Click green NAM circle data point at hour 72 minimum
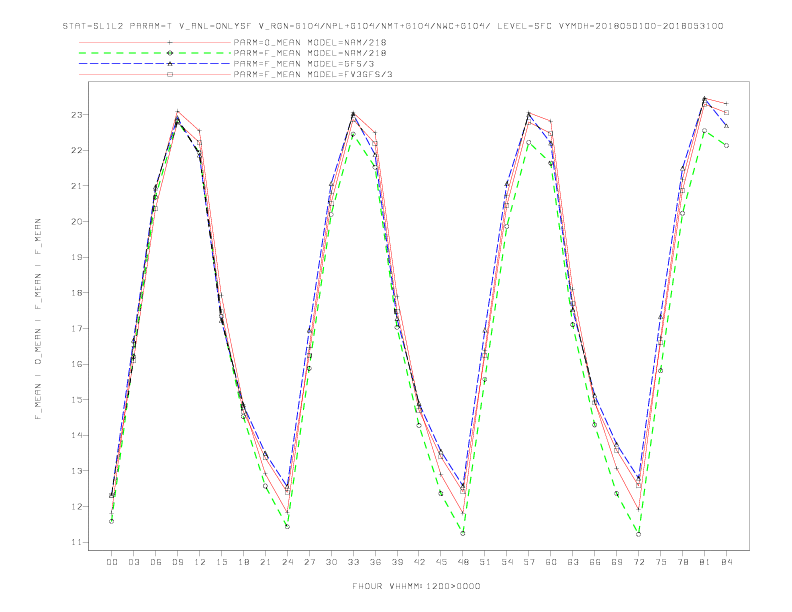This screenshot has width=792, height=612. (x=638, y=534)
